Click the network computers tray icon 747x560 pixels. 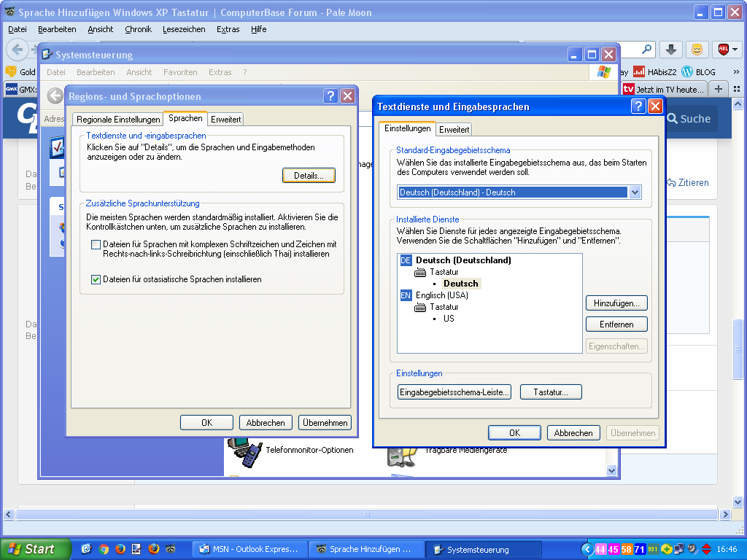(x=679, y=549)
